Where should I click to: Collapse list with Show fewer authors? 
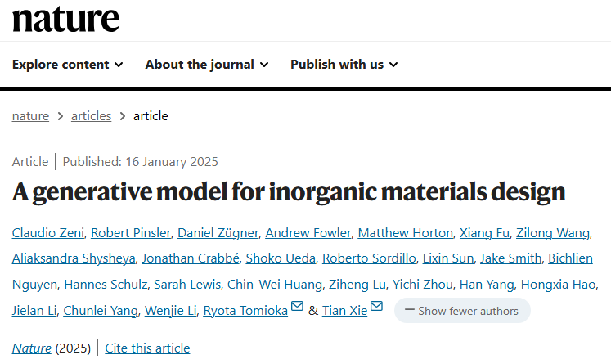pos(462,311)
